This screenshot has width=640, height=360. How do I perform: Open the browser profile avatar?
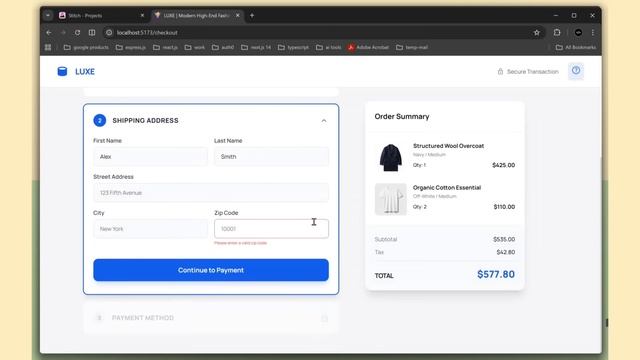coord(578,33)
